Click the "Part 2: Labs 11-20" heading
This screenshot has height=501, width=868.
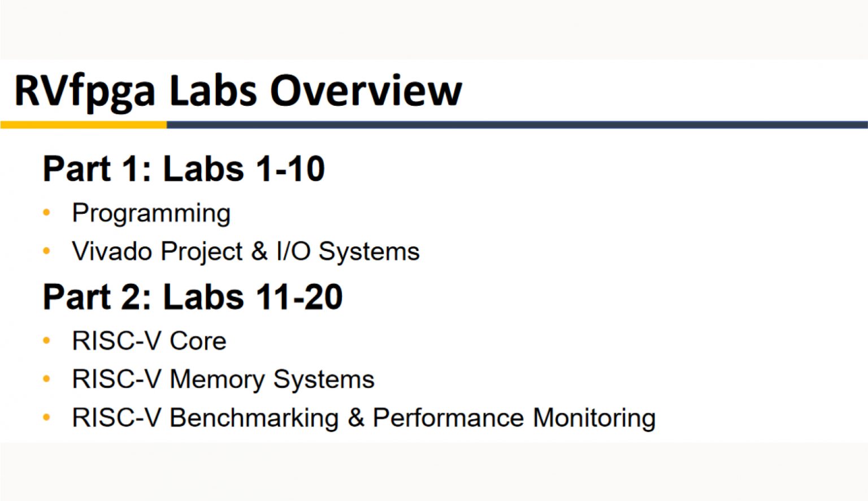click(193, 297)
